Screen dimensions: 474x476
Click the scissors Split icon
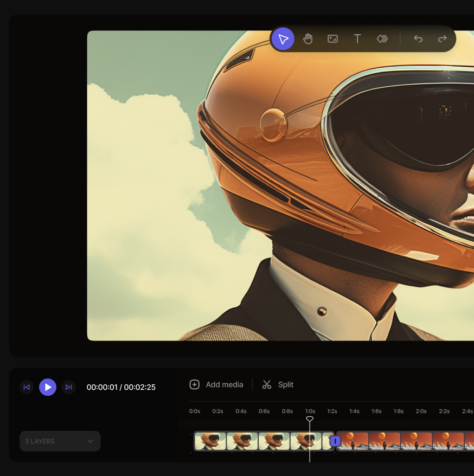266,384
